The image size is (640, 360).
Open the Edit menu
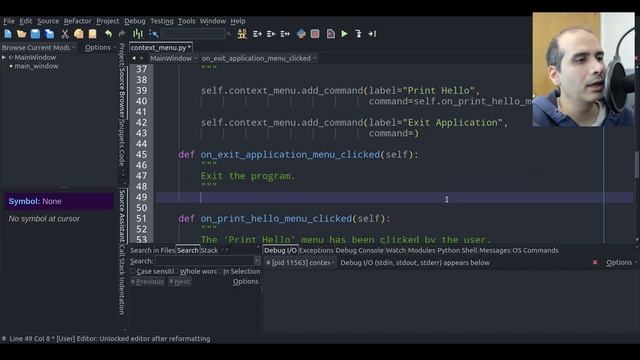coord(26,21)
